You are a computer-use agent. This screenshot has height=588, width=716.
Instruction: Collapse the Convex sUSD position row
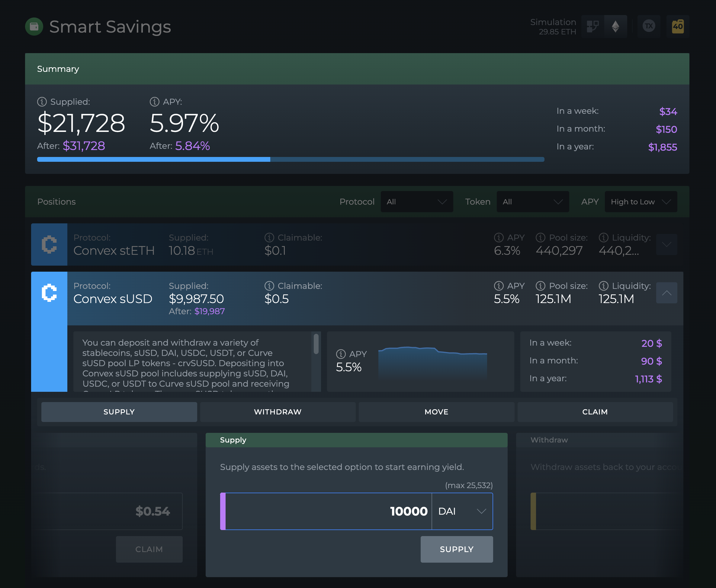[x=666, y=293]
